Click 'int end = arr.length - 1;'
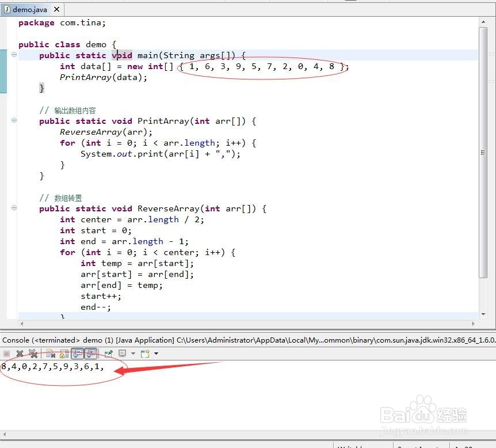 [124, 242]
